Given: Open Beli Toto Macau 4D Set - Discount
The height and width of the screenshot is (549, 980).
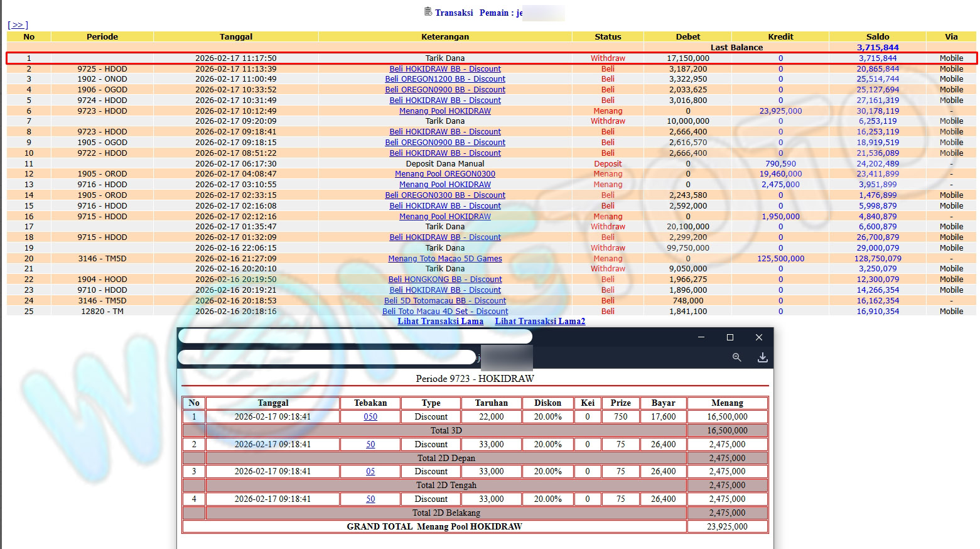Looking at the screenshot, I should click(444, 312).
